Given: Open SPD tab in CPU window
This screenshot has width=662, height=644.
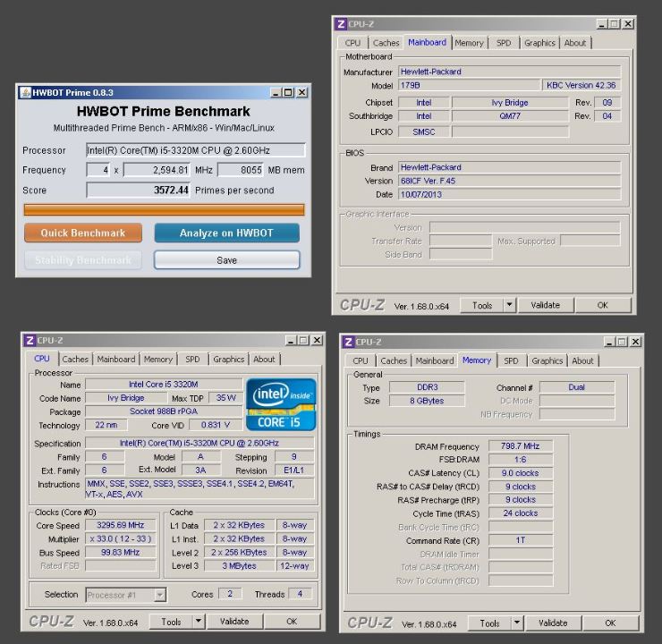Looking at the screenshot, I should pyautogui.click(x=192, y=360).
